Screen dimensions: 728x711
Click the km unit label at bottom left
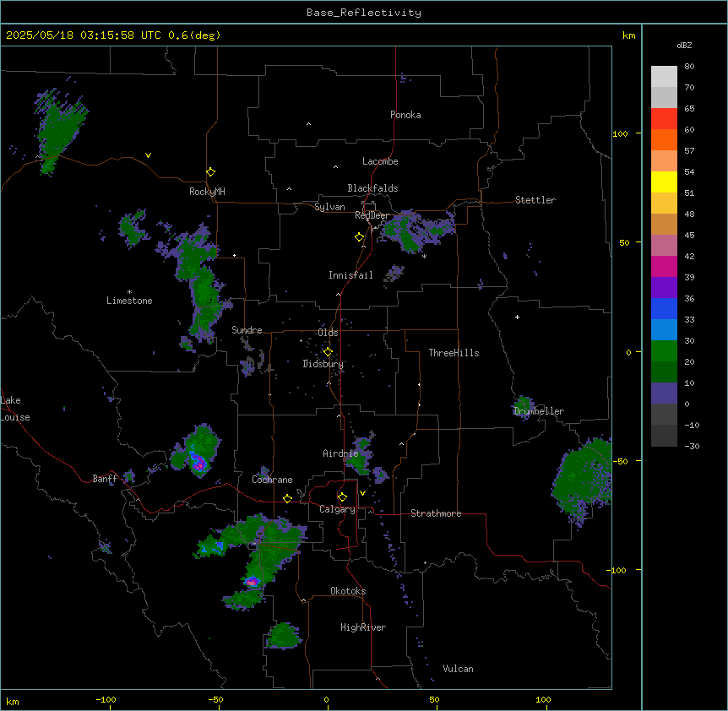click(x=12, y=702)
